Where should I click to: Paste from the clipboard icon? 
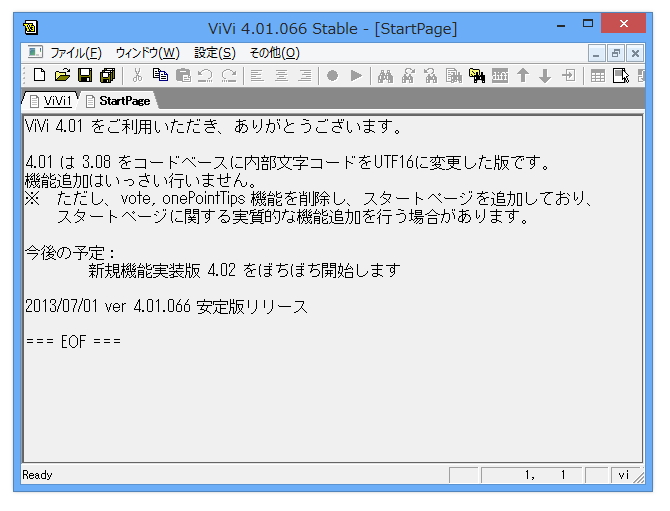(x=183, y=76)
